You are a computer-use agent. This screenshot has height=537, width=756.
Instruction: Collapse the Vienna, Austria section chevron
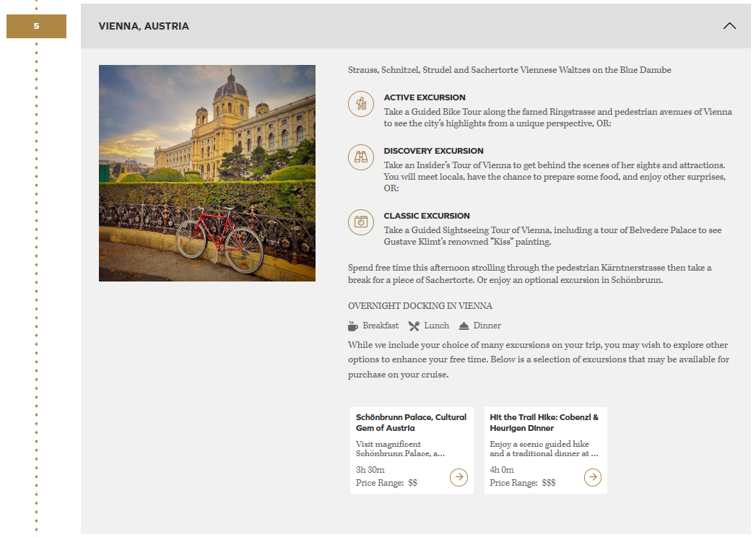click(x=729, y=26)
